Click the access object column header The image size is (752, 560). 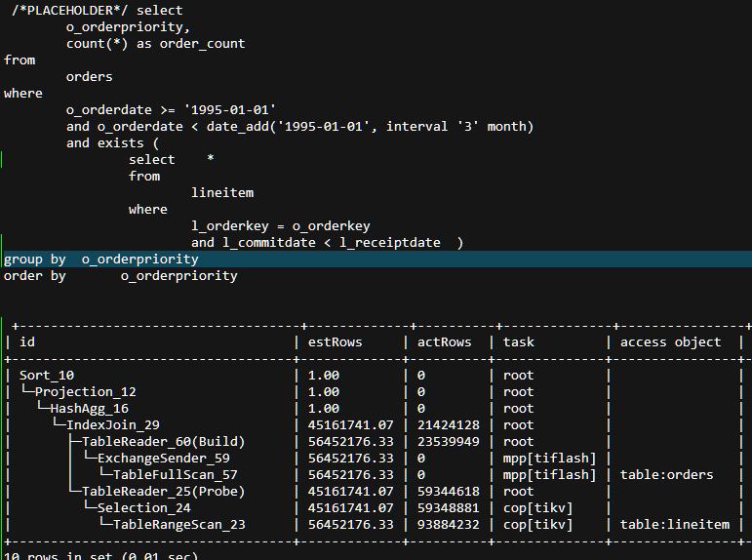tap(670, 341)
